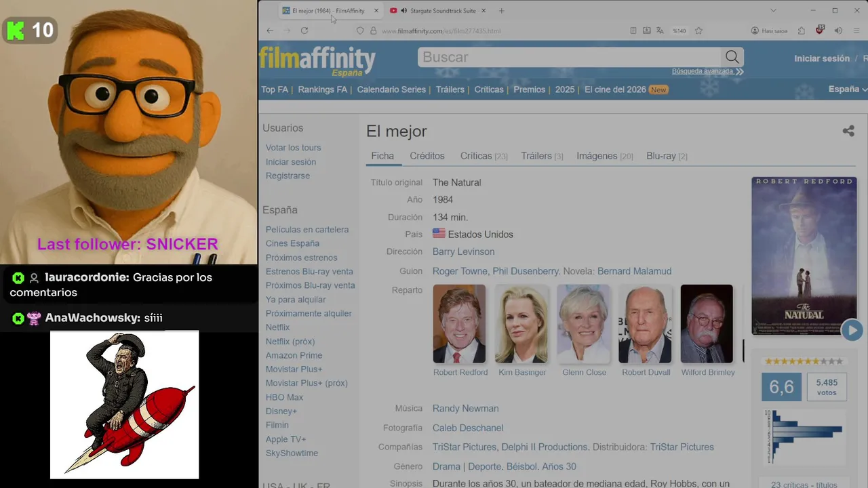Image resolution: width=868 pixels, height=488 pixels.
Task: Open Películas en cartelera link
Action: [307, 230]
